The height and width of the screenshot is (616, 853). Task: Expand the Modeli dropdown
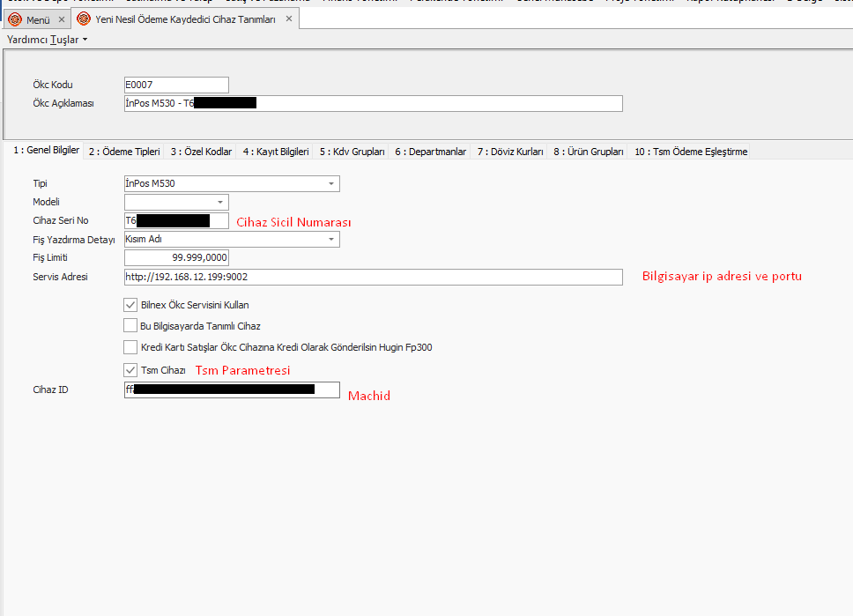click(x=219, y=202)
